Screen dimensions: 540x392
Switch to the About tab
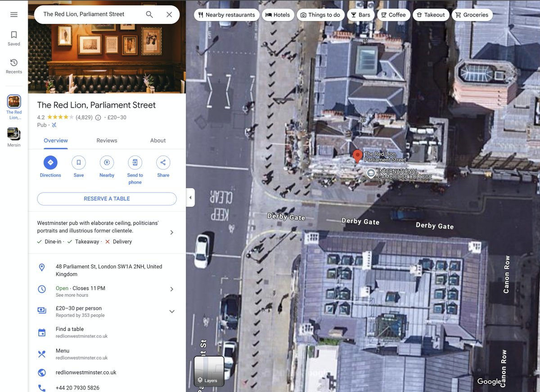tap(158, 141)
